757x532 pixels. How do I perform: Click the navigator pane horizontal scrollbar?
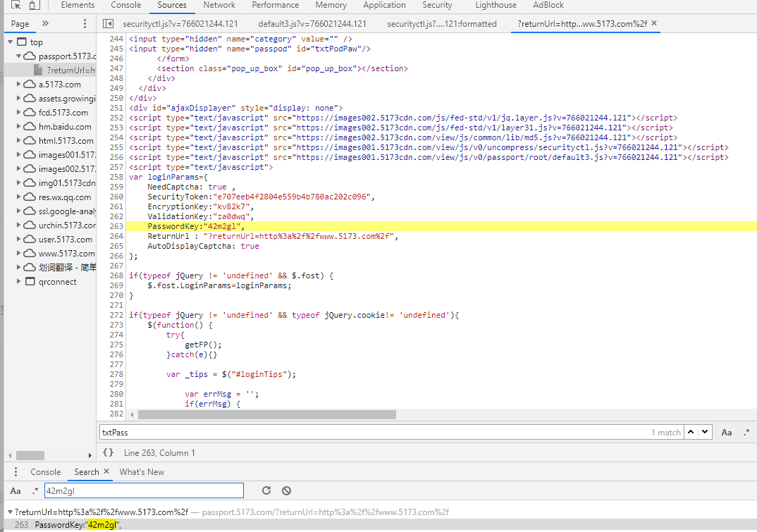point(30,455)
